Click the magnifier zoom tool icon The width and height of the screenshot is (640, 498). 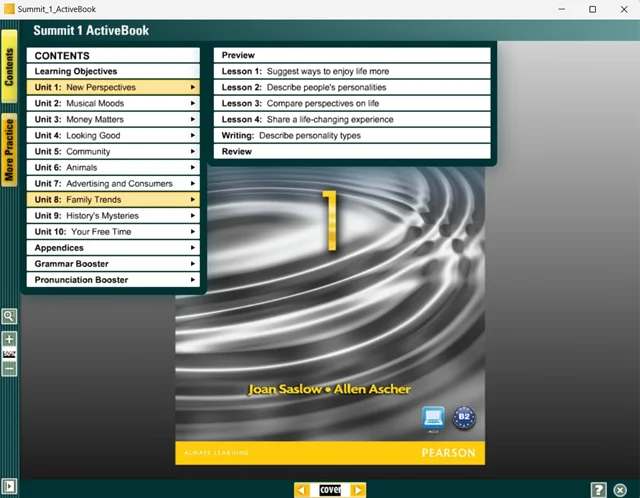click(x=9, y=316)
